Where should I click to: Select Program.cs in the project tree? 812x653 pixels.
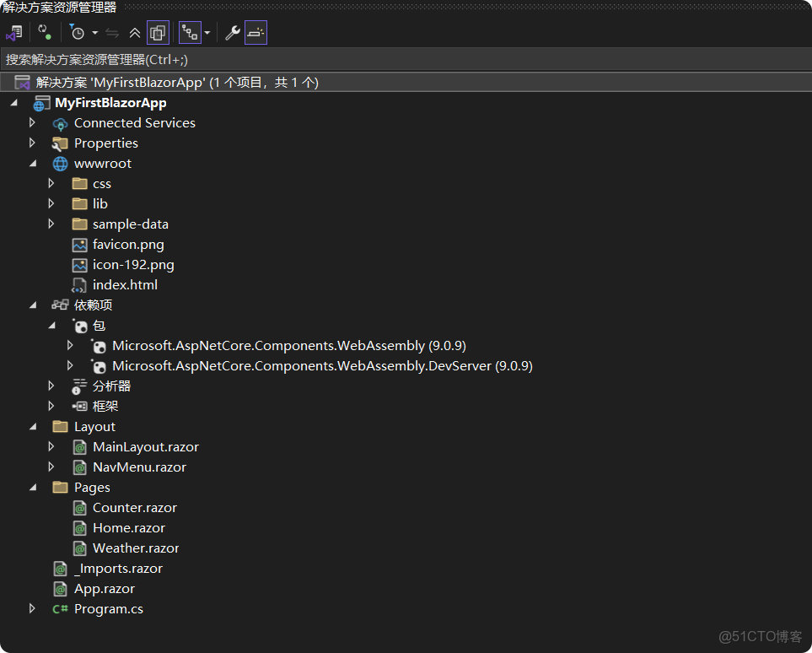(x=108, y=608)
